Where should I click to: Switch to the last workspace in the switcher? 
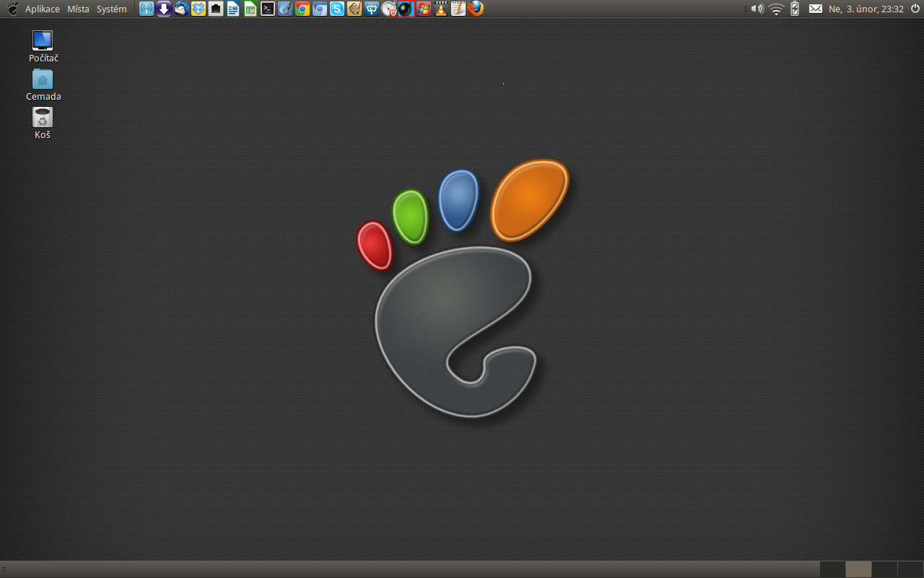point(910,569)
